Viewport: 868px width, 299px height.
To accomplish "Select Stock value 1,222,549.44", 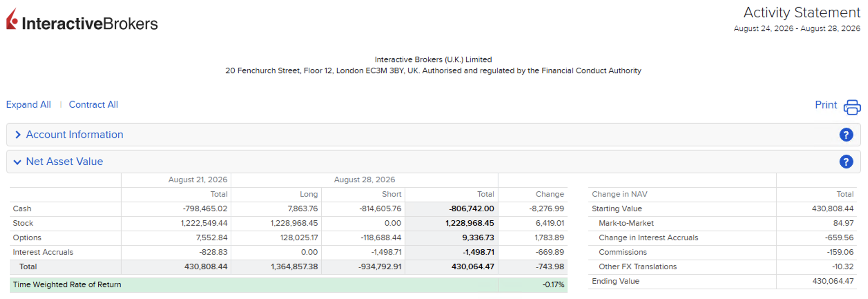I will tap(204, 223).
